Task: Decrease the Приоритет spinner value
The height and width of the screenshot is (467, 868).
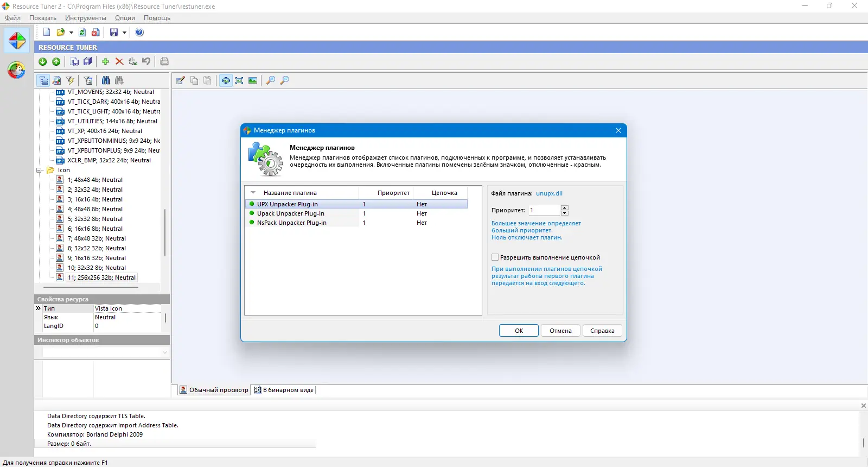Action: tap(565, 213)
